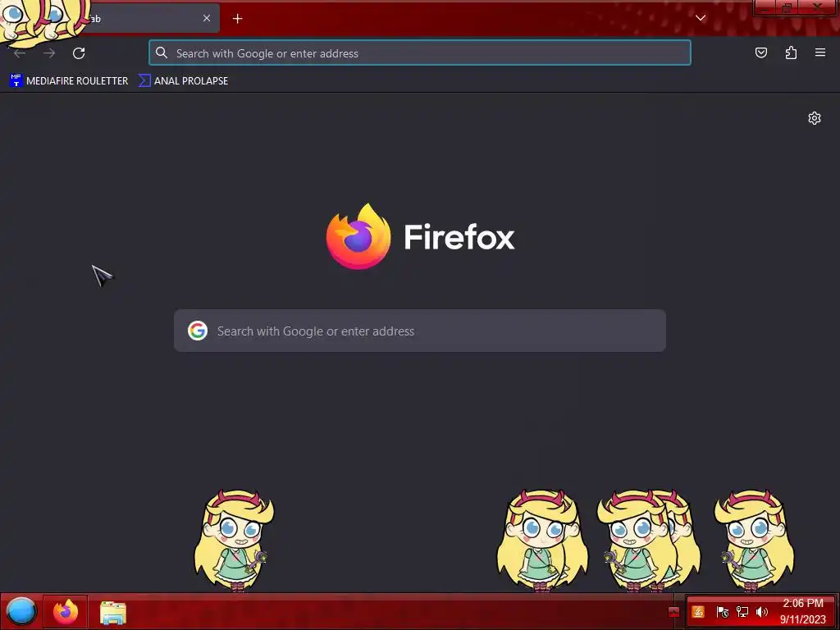The image size is (840, 630).
Task: Click the Firefox taskbar button
Action: coord(66,611)
